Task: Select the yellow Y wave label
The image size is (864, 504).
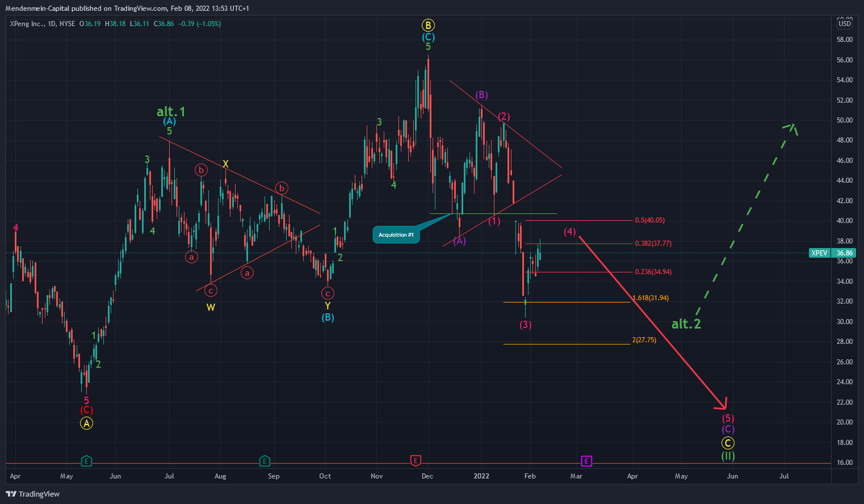Action: pos(328,306)
